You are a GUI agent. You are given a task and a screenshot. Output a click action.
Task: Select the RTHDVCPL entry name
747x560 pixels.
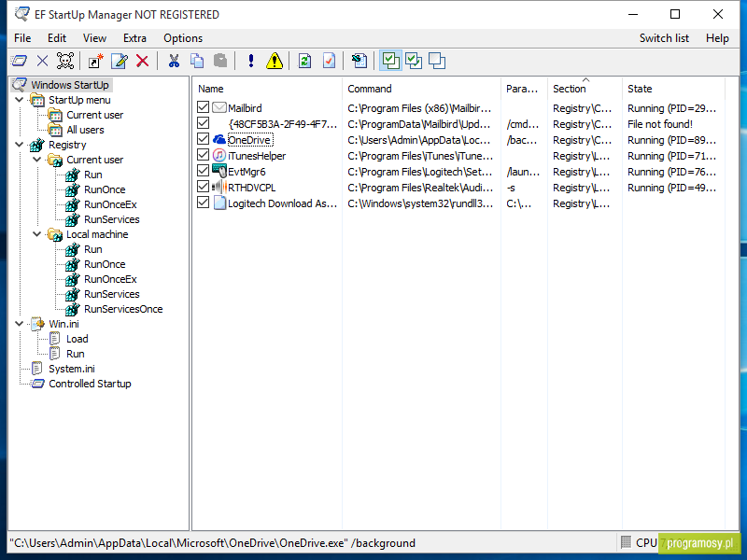(x=251, y=188)
